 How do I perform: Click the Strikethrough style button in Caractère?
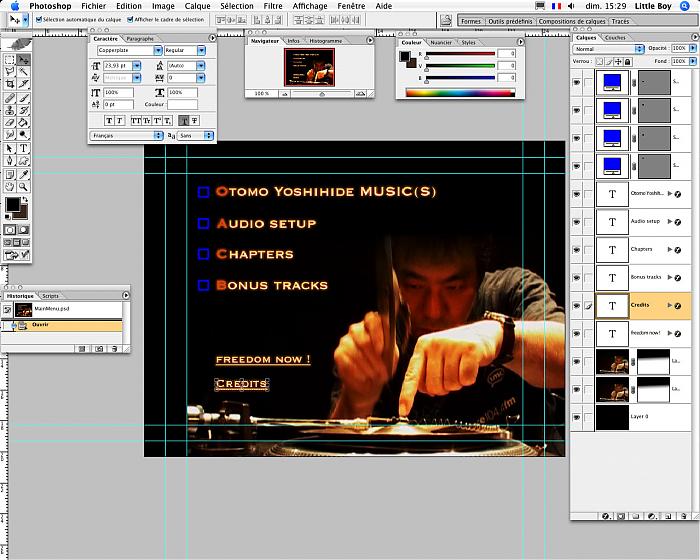pyautogui.click(x=194, y=121)
